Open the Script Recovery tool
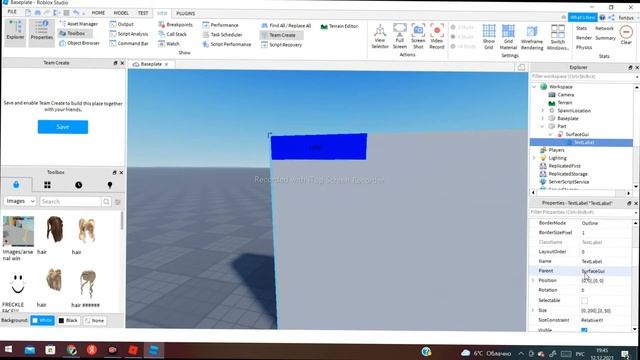The width and height of the screenshot is (640, 360). pos(281,44)
